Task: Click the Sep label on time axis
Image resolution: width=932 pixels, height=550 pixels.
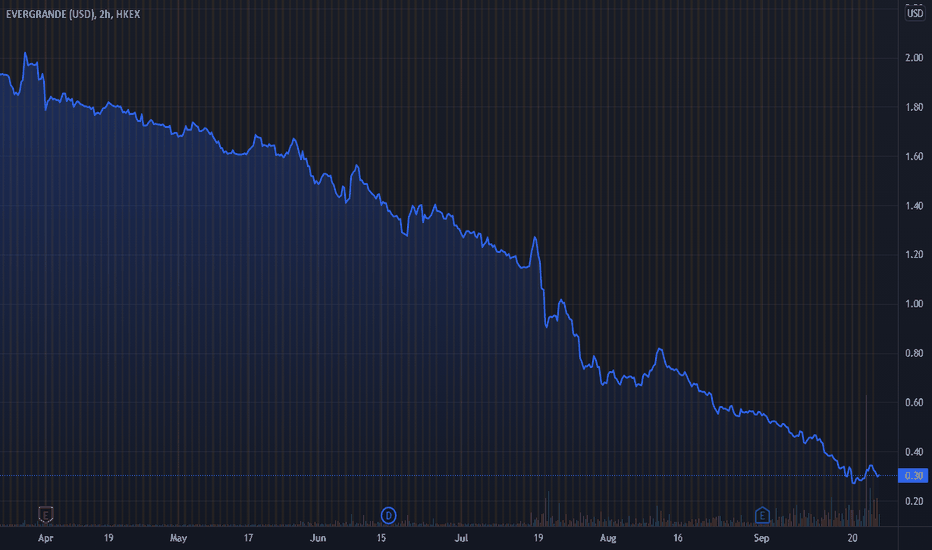Action: click(761, 538)
